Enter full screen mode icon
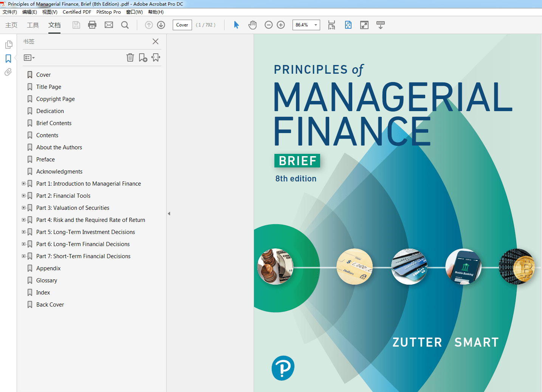The height and width of the screenshot is (392, 542). pyautogui.click(x=364, y=25)
